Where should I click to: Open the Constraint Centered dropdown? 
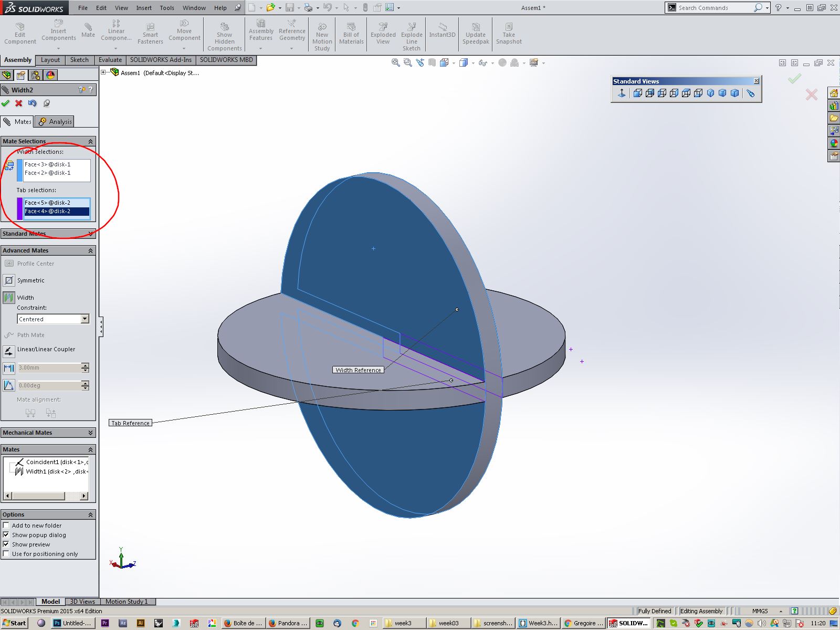pos(85,319)
